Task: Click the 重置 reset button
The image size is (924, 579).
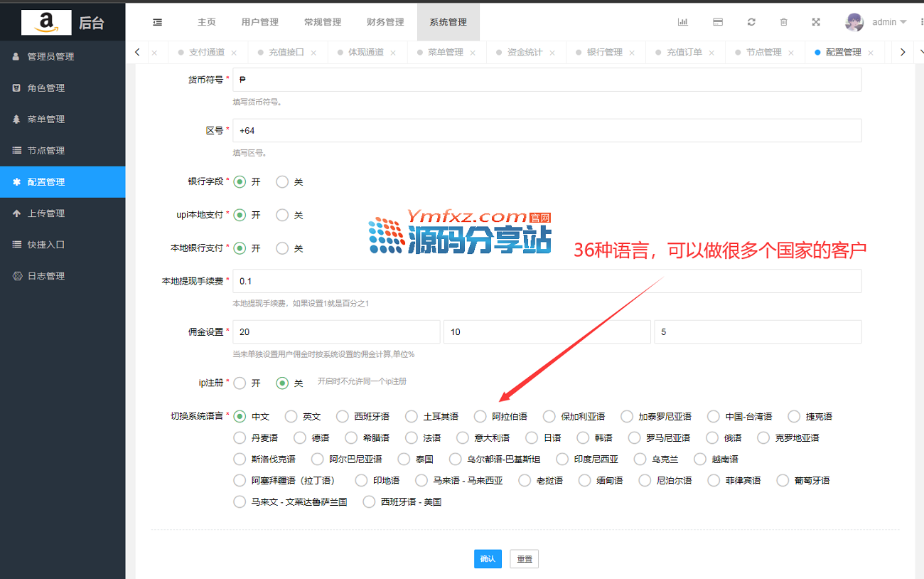Action: click(525, 559)
